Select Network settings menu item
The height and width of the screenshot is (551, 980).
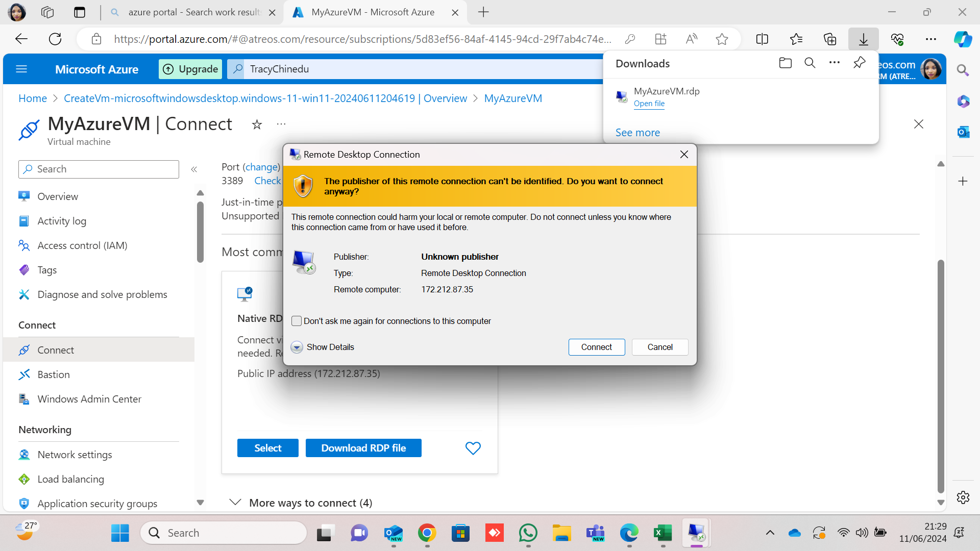[75, 455]
